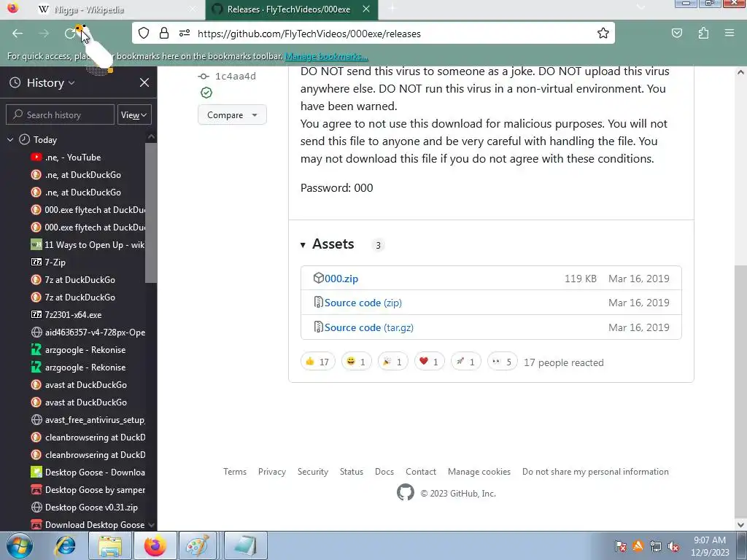Viewport: 747px width, 560px height.
Task: Open the Extensions puzzle icon
Action: [x=703, y=34]
